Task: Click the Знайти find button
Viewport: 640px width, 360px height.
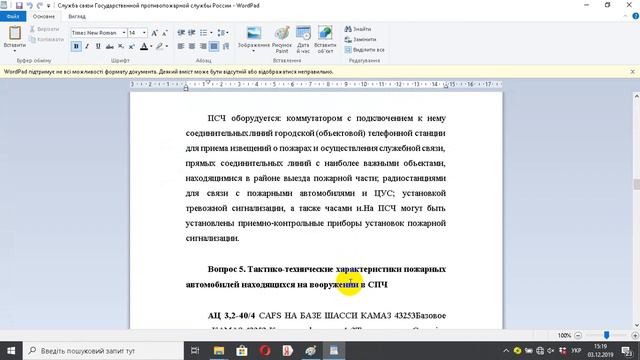Action: (x=358, y=29)
